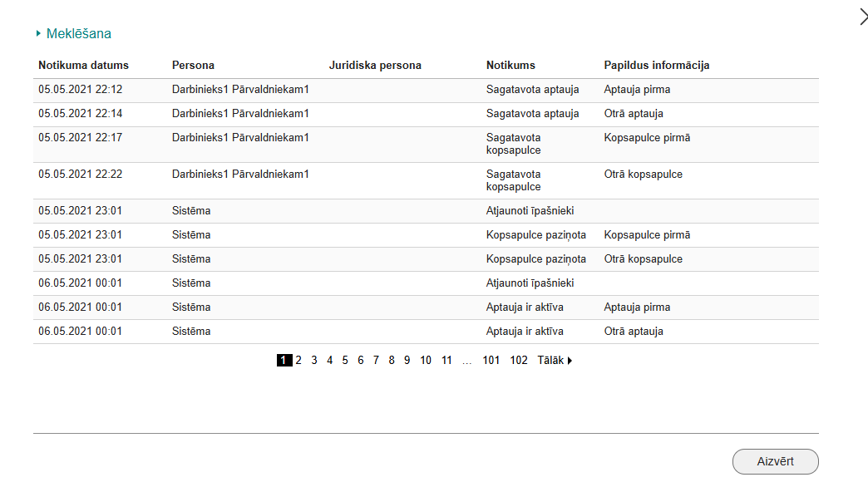Click the Notikuma datums column header
868x487 pixels.
(83, 66)
